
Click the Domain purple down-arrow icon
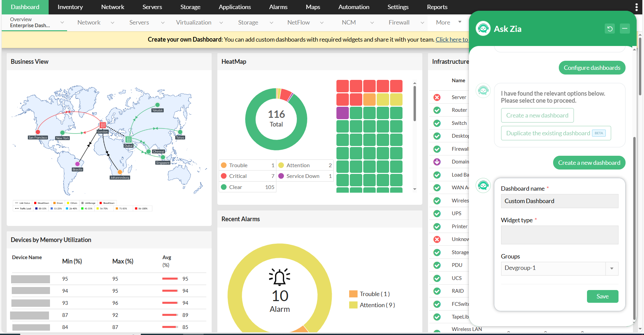coord(437,161)
